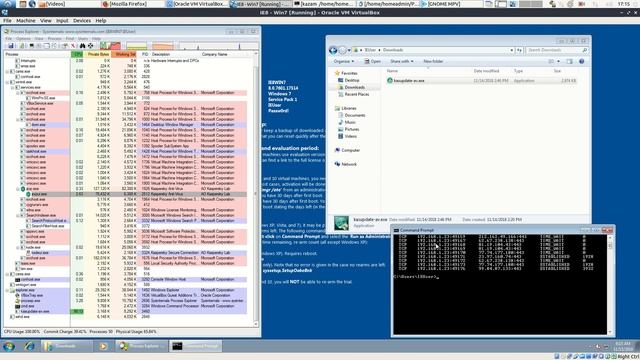This screenshot has height=360, width=640.
Task: Select Desktop in Favorites list
Action: click(x=349, y=80)
